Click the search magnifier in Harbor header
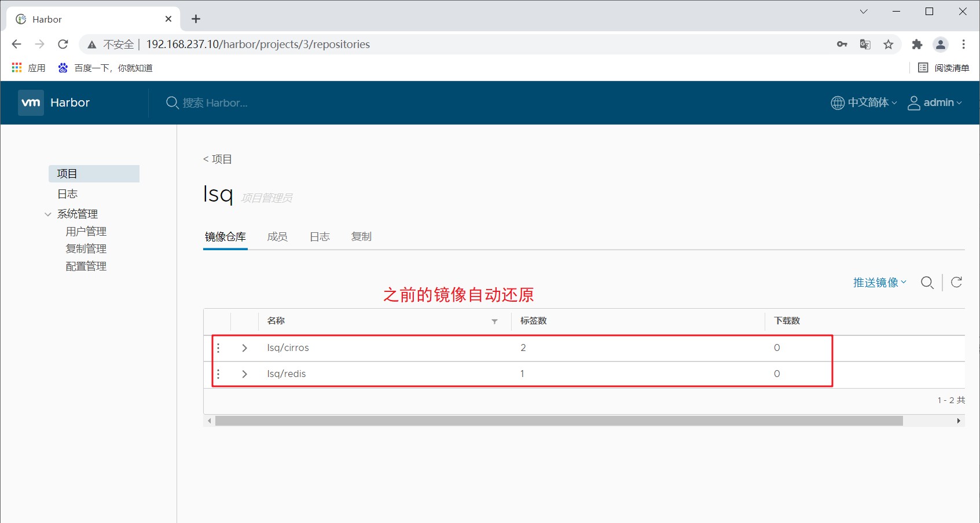The height and width of the screenshot is (523, 980). pos(172,103)
